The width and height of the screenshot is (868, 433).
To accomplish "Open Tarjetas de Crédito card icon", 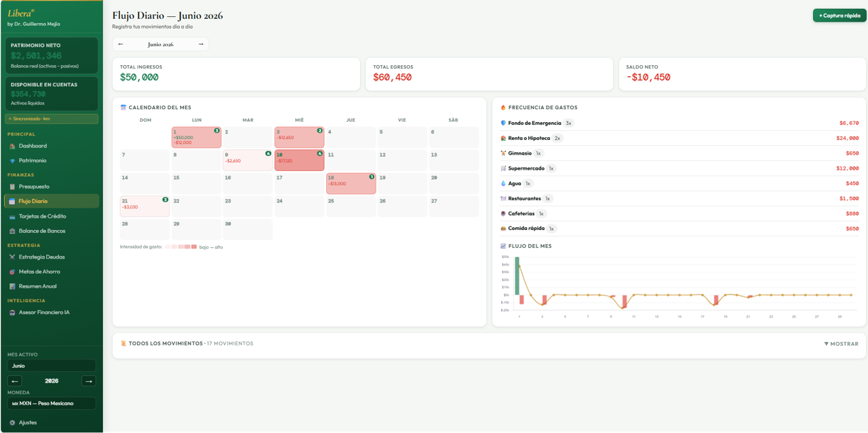I will coord(12,216).
